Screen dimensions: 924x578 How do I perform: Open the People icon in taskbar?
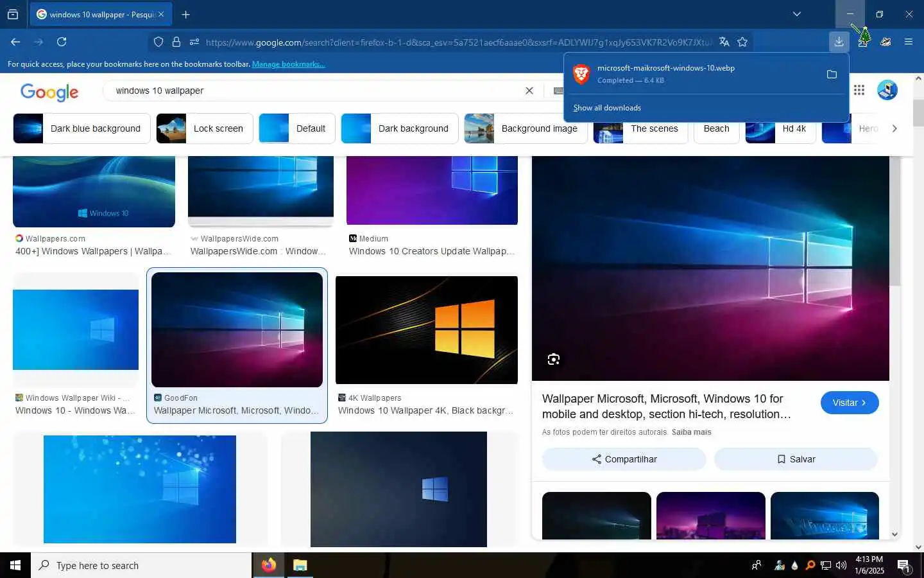pyautogui.click(x=757, y=566)
